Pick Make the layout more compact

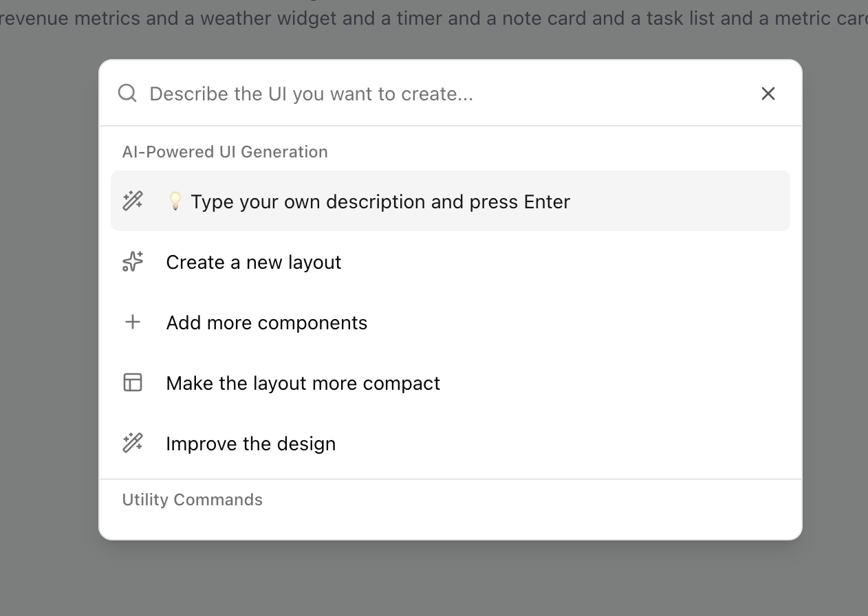tap(303, 383)
